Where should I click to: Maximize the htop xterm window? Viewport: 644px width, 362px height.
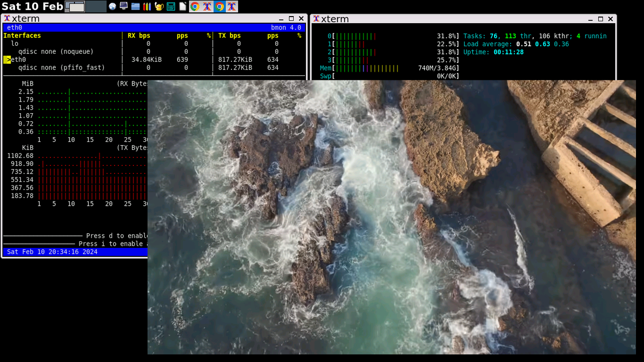pos(600,19)
